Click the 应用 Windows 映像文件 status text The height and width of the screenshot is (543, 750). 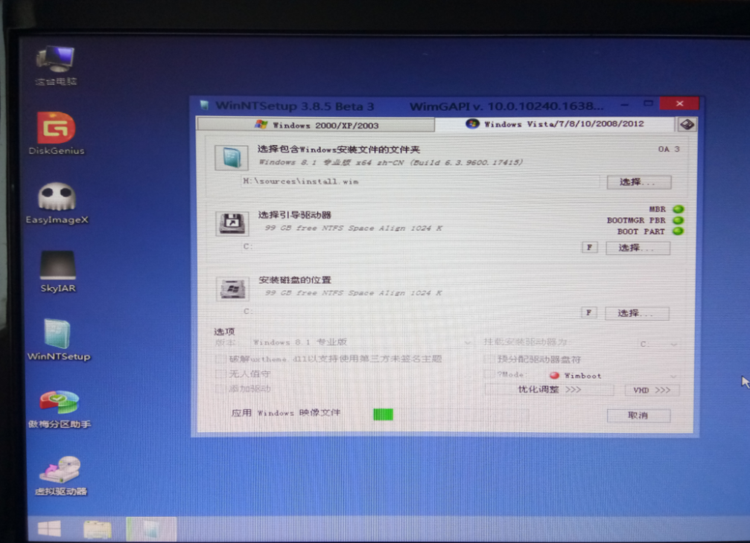[286, 413]
